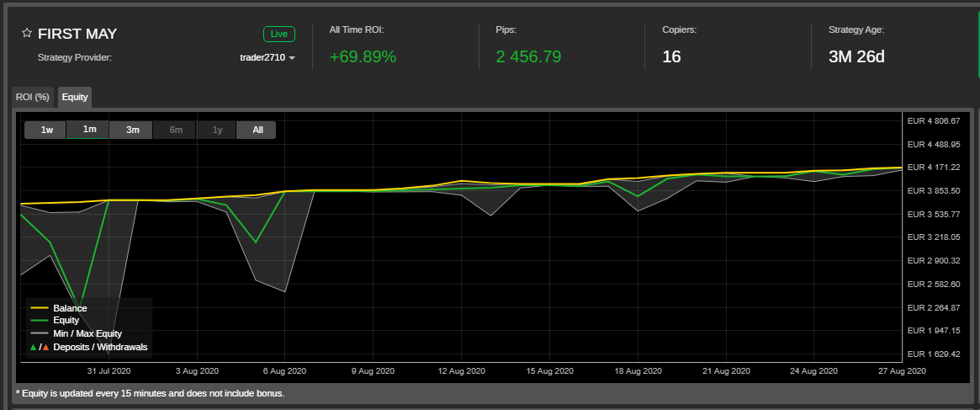This screenshot has height=410, width=980.
Task: Click the 21 Aug 2020 axis date
Action: [x=726, y=371]
